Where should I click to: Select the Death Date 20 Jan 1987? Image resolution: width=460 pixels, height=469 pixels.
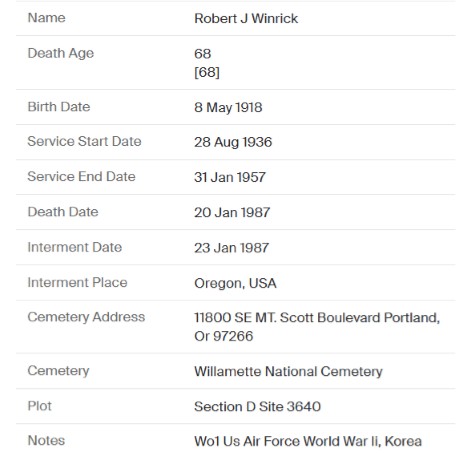[232, 212]
